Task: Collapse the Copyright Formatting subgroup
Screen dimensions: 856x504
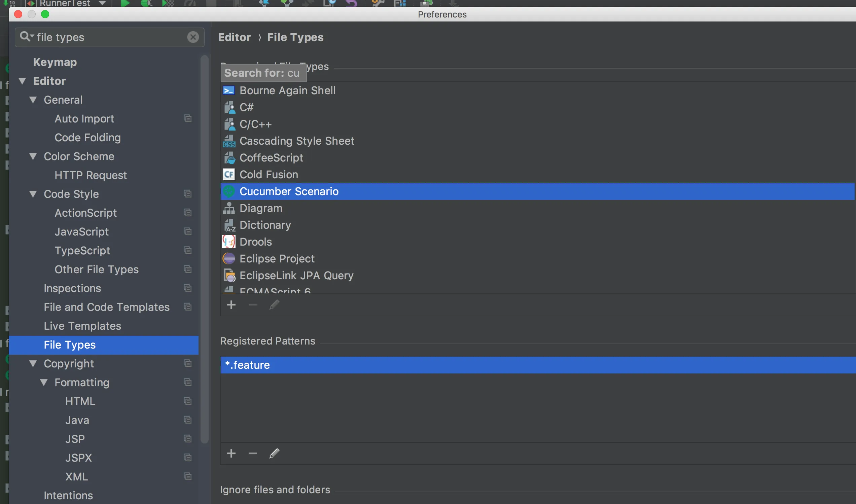Action: tap(44, 383)
